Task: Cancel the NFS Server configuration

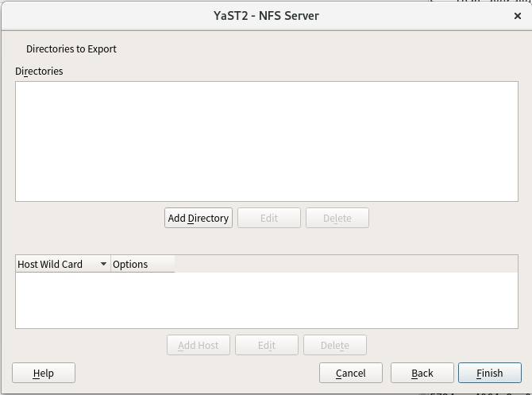Action: coord(351,373)
